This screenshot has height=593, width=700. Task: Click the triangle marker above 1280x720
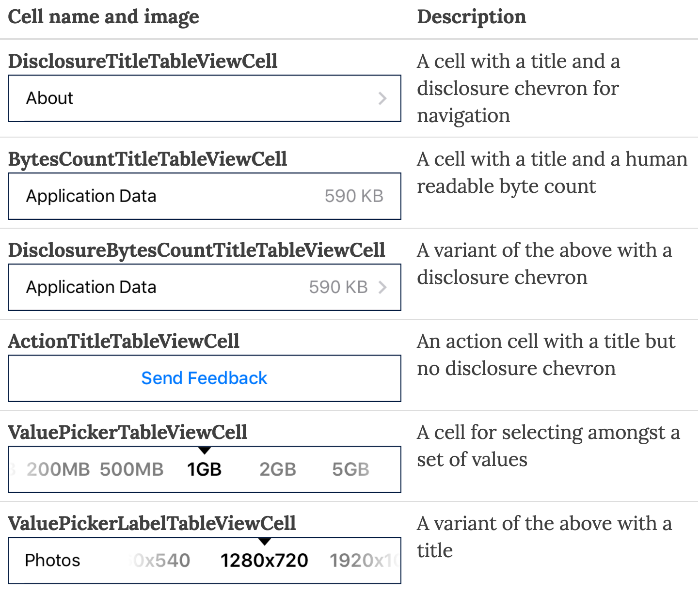click(x=264, y=542)
